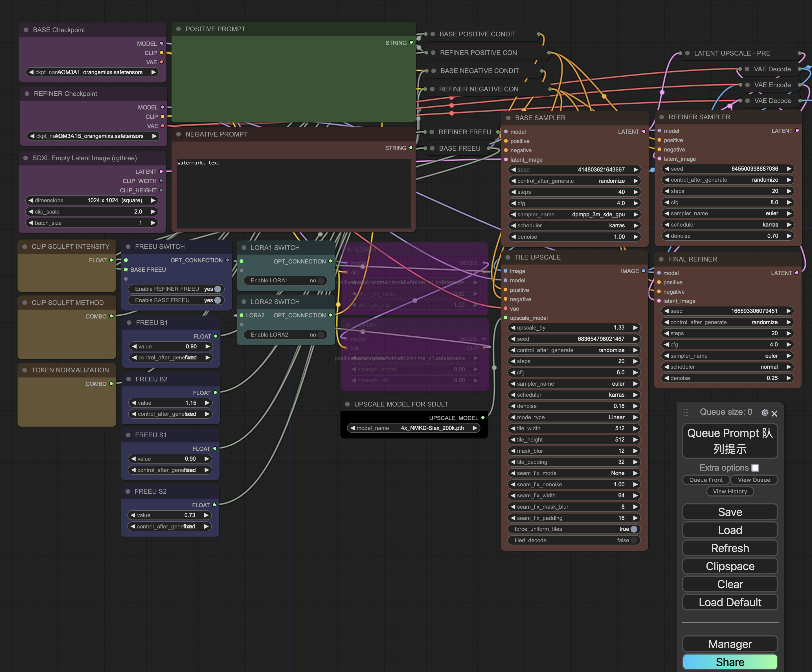Collapse the TOKEN NORMALIZATION node dot icon
This screenshot has width=812, height=672.
tap(25, 370)
